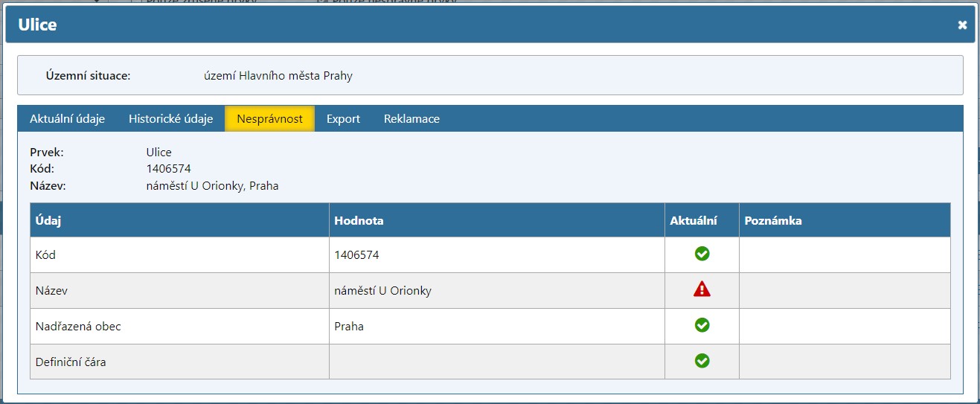Close the Ulice dialog with X
The image size is (980, 404).
point(962,25)
